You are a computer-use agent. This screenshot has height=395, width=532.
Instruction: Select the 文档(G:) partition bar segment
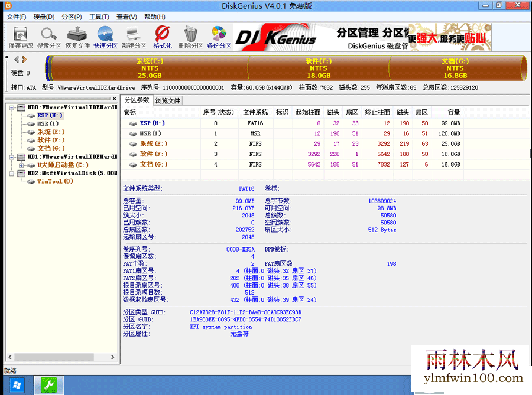(455, 68)
